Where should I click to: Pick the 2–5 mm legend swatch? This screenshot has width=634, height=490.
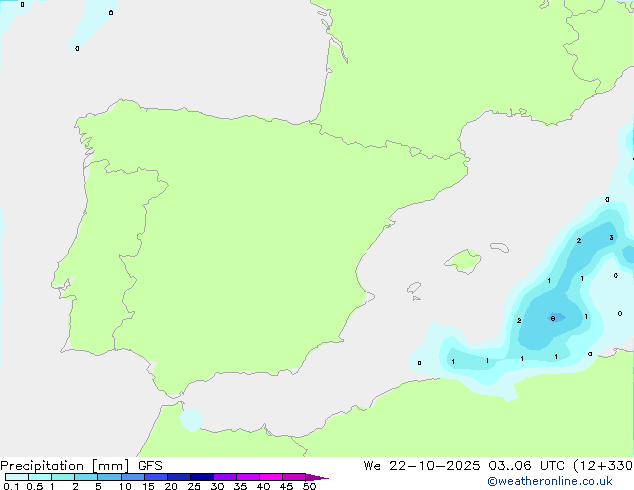86,477
